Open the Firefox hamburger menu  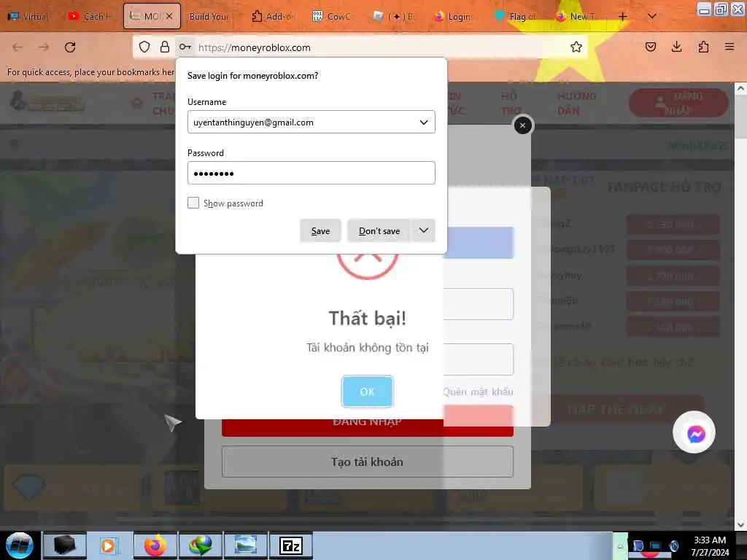(x=729, y=47)
